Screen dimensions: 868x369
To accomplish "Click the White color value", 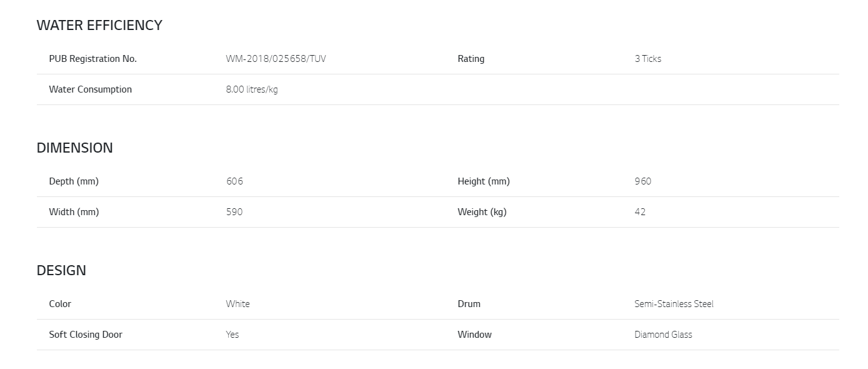I will click(x=237, y=304).
